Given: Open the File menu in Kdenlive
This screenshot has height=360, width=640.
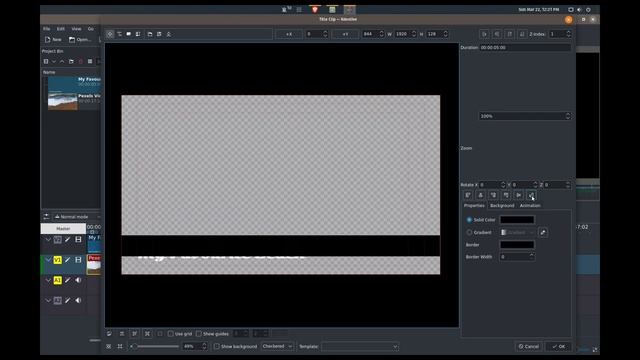Looking at the screenshot, I should click(x=47, y=29).
